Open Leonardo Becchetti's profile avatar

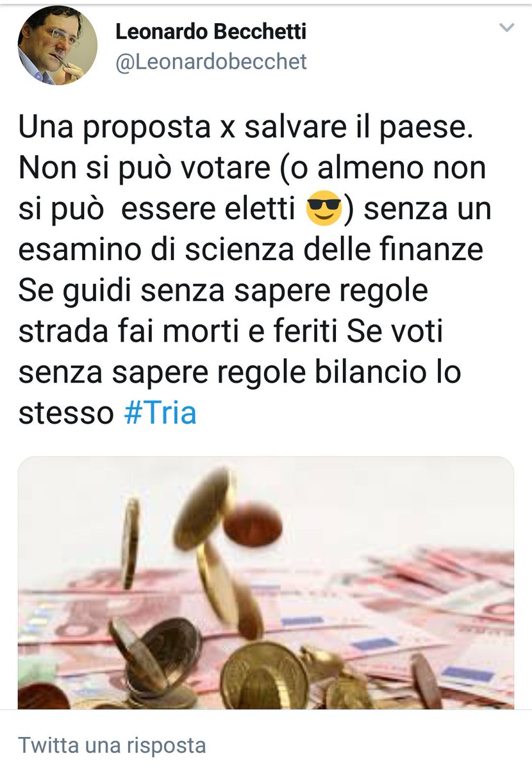tap(58, 45)
